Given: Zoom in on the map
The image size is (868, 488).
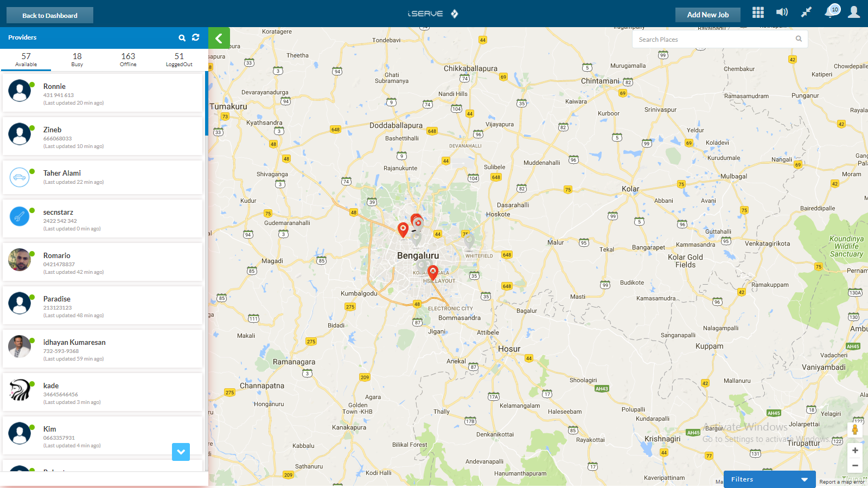Looking at the screenshot, I should (x=855, y=450).
